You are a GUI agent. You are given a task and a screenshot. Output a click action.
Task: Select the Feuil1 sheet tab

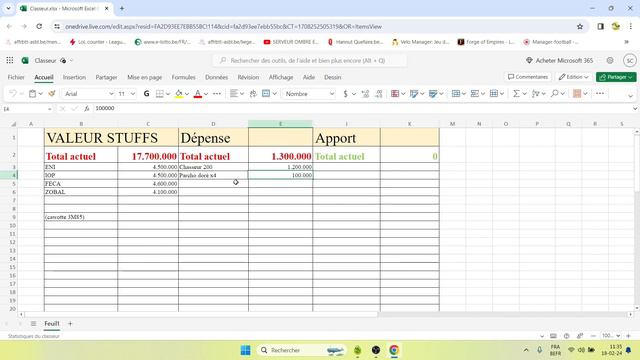tap(52, 324)
